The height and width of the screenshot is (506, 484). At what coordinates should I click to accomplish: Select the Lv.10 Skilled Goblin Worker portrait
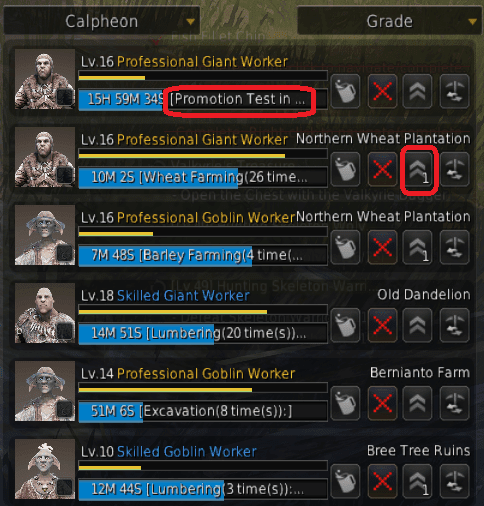point(45,469)
